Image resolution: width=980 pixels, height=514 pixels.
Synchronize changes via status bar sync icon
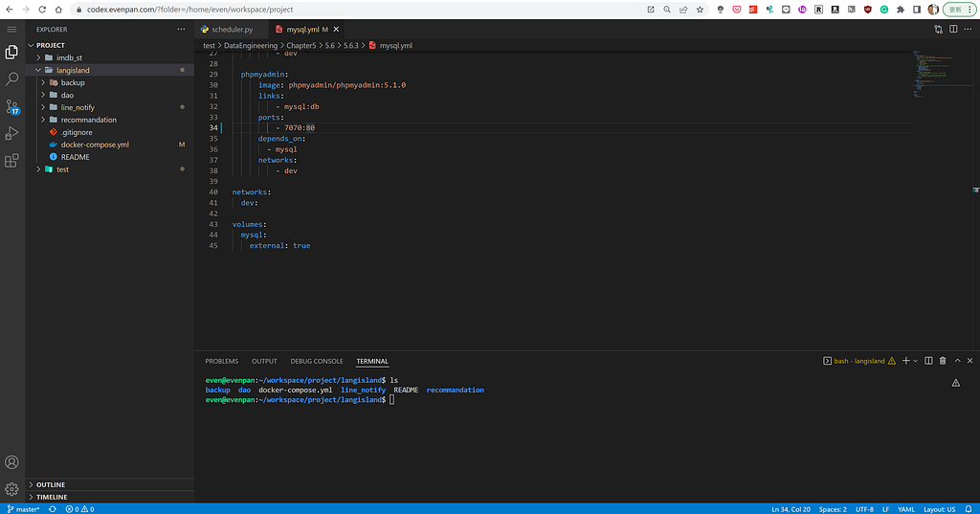point(53,509)
